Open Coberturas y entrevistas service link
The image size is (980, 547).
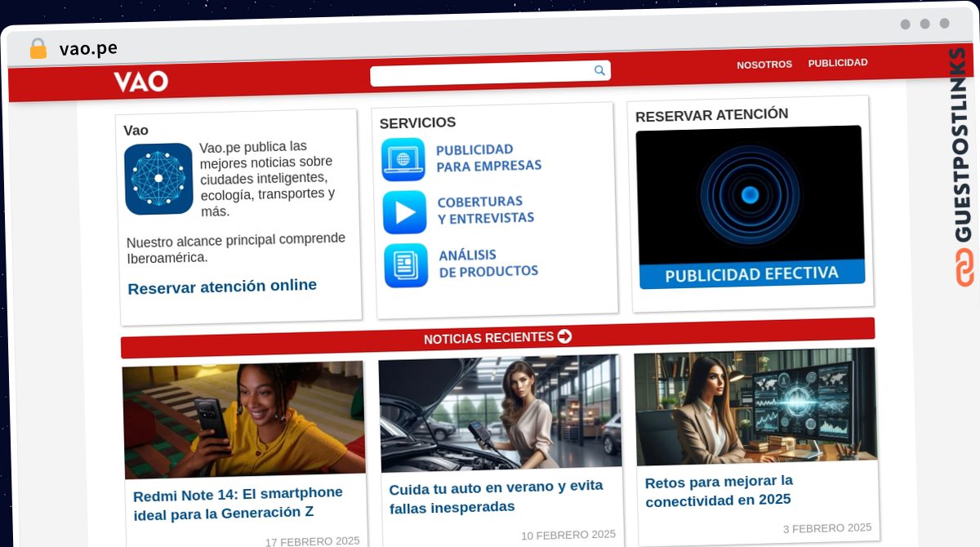tap(486, 210)
